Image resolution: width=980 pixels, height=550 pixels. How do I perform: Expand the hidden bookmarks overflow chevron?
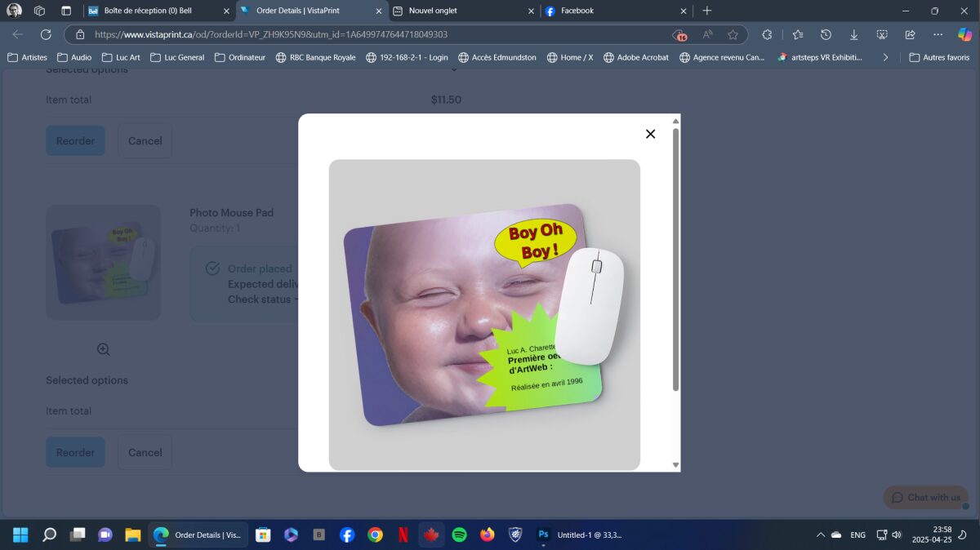click(885, 57)
